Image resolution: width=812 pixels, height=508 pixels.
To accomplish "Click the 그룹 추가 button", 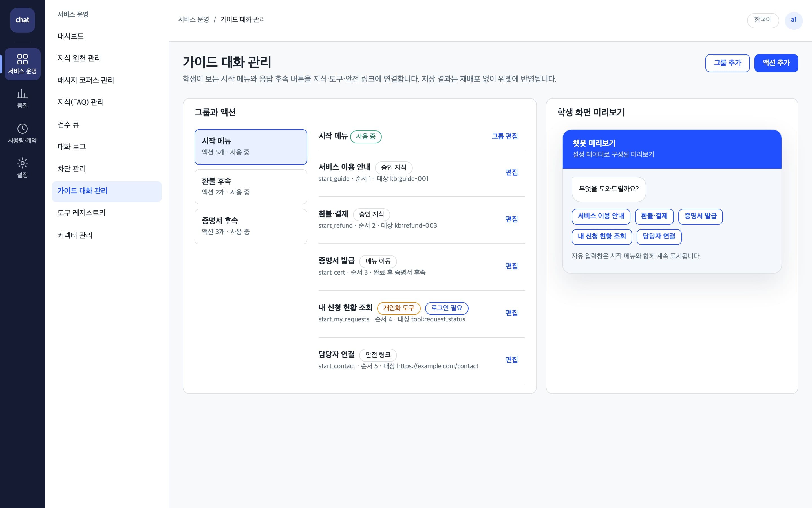I will click(x=727, y=63).
